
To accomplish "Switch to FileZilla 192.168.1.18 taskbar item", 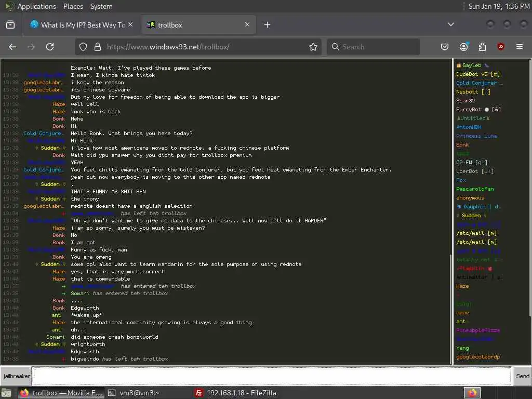I will 236,393.
